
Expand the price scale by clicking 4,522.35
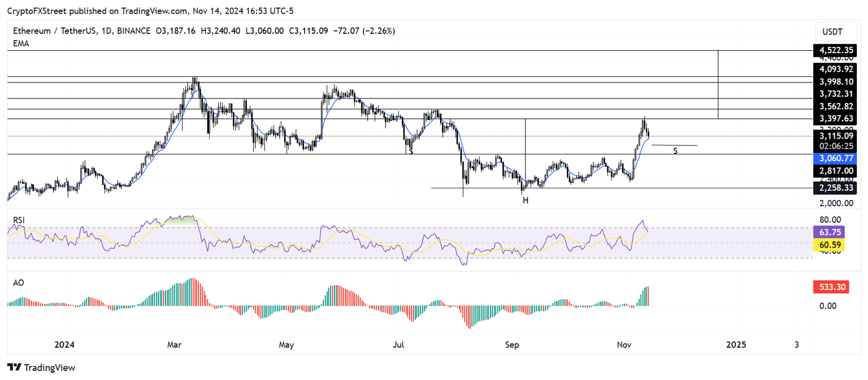[x=835, y=50]
